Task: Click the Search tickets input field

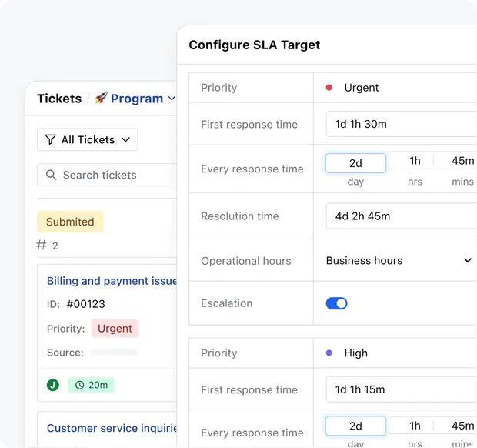Action: tap(107, 175)
